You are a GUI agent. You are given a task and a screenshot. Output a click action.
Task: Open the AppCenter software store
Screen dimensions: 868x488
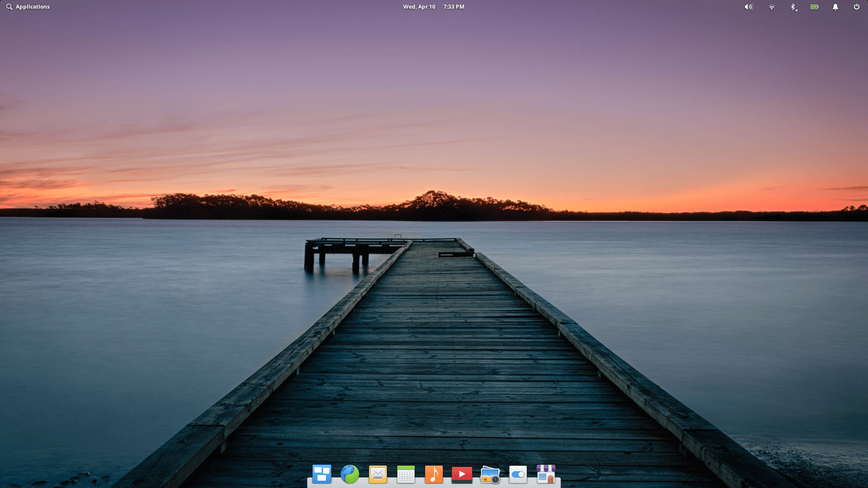click(546, 474)
